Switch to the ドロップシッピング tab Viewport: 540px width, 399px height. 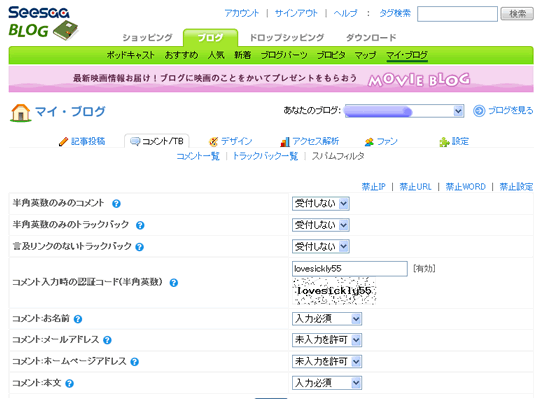pyautogui.click(x=287, y=38)
